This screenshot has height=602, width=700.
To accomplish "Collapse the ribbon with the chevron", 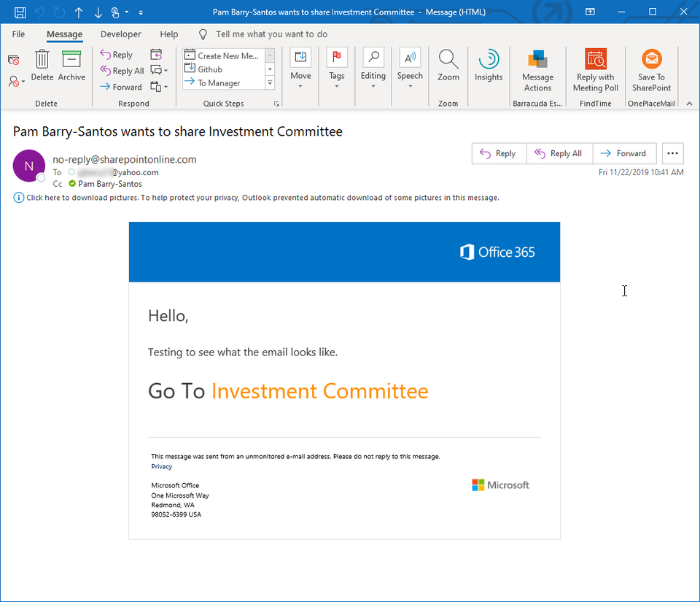I will pyautogui.click(x=689, y=104).
